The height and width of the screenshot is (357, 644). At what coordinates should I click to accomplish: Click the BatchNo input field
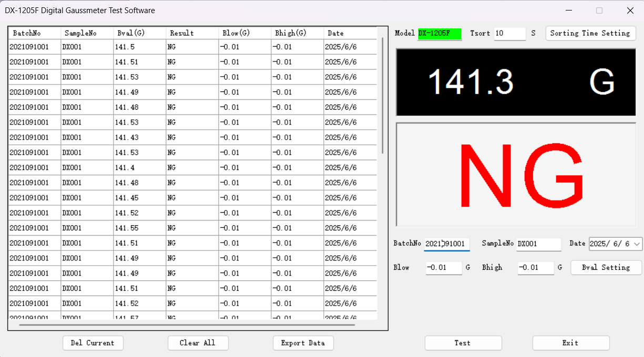[447, 244]
